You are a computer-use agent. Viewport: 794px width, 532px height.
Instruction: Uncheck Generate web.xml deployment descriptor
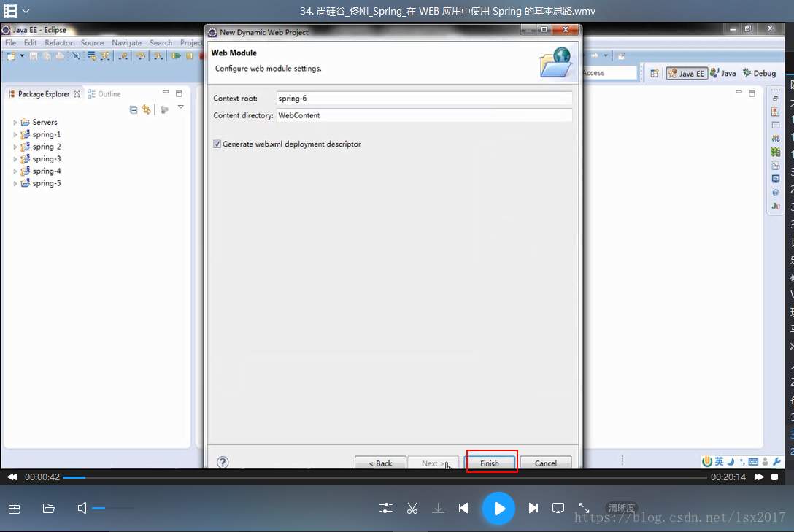217,144
